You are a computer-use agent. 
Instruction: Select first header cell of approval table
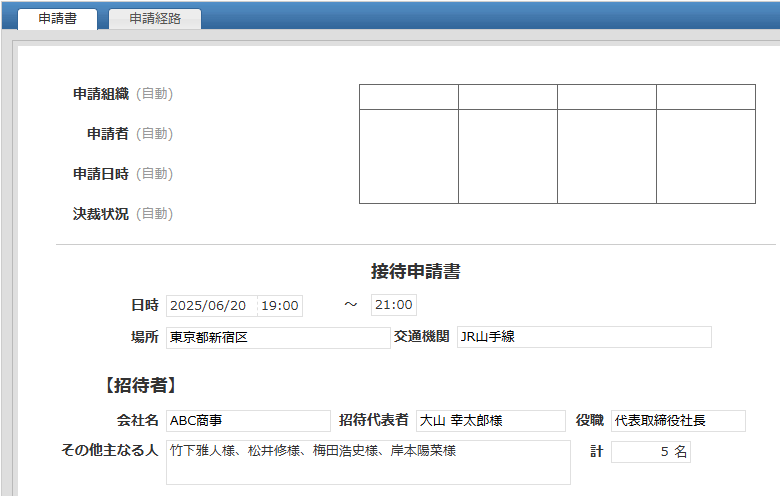tap(409, 97)
